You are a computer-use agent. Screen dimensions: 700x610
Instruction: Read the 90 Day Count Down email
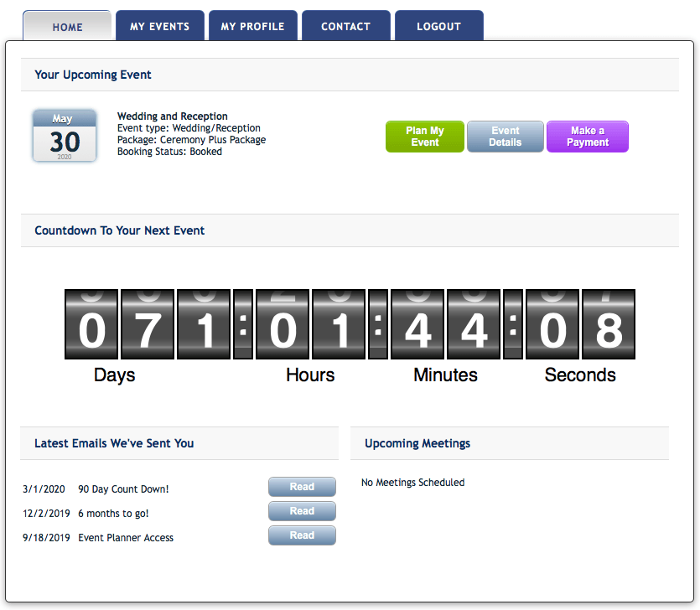[x=302, y=487]
